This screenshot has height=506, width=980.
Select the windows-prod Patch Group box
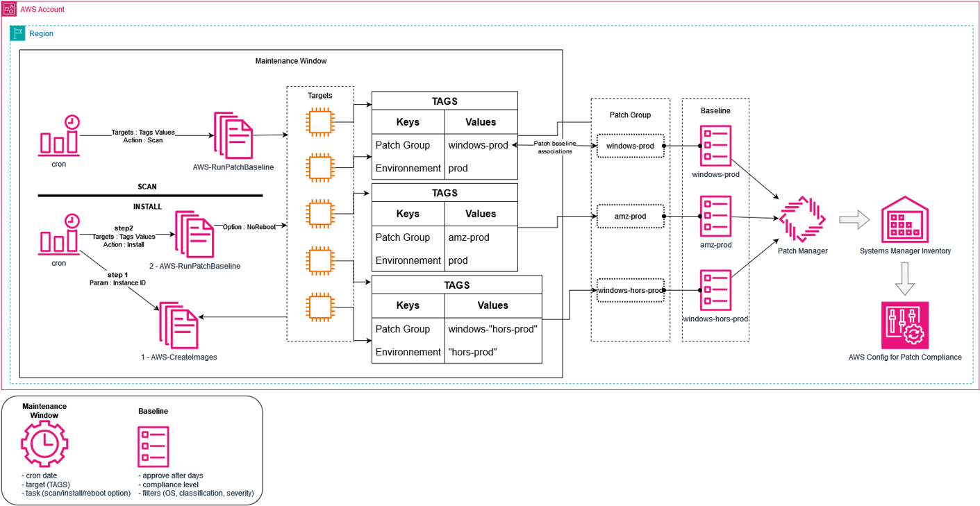click(630, 146)
